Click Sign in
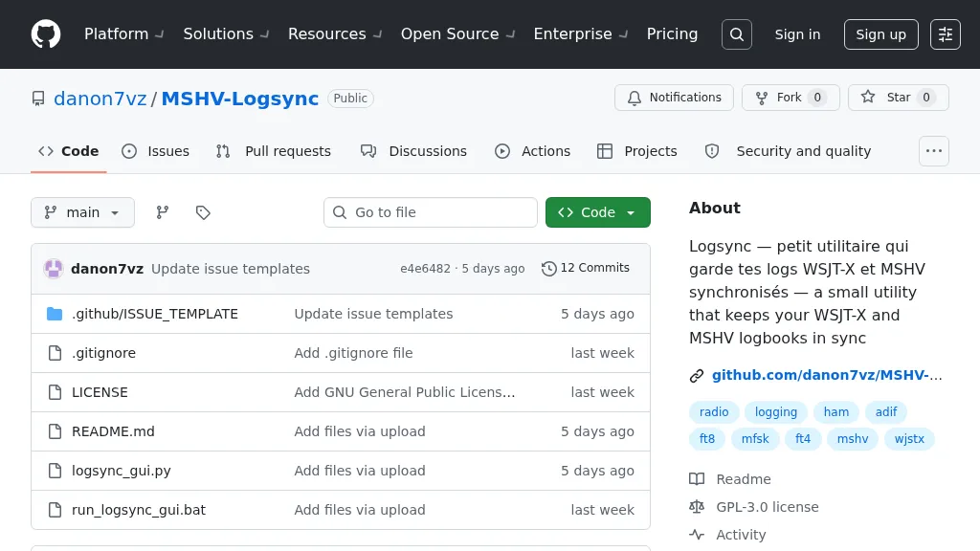The height and width of the screenshot is (551, 980). coord(797,34)
